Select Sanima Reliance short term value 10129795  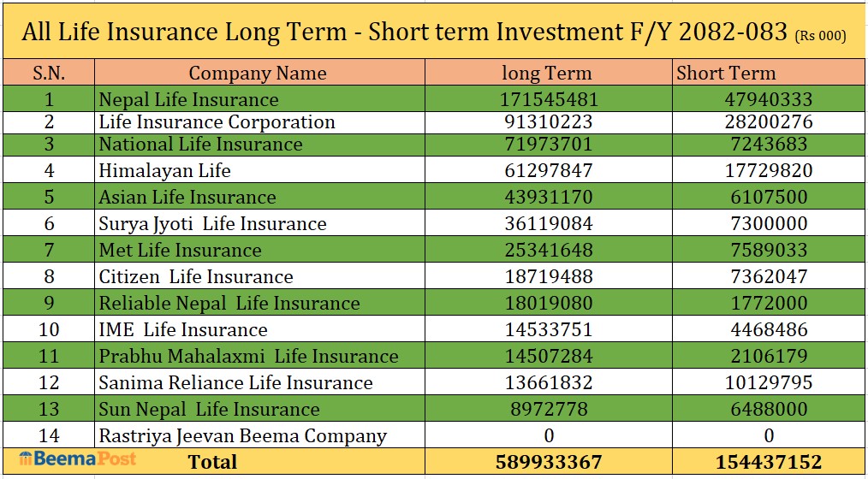click(767, 382)
